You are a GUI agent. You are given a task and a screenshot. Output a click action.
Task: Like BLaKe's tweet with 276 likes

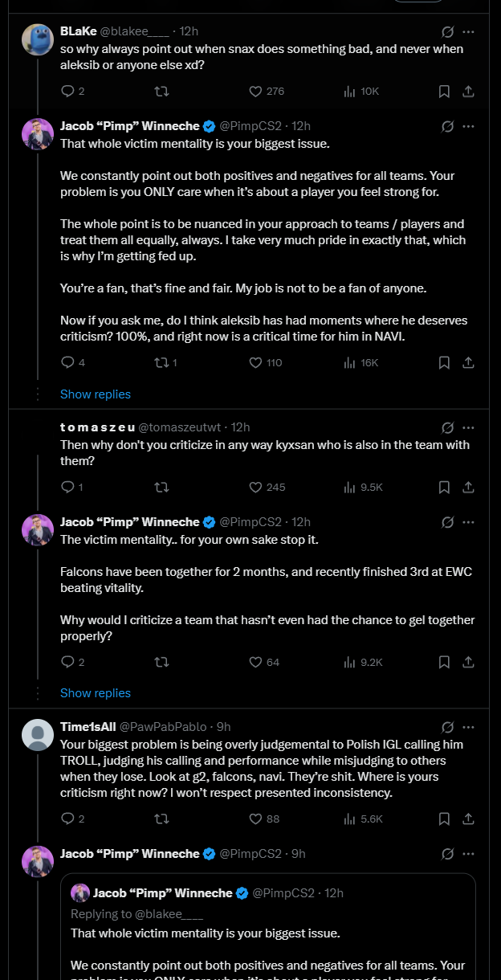[x=256, y=92]
